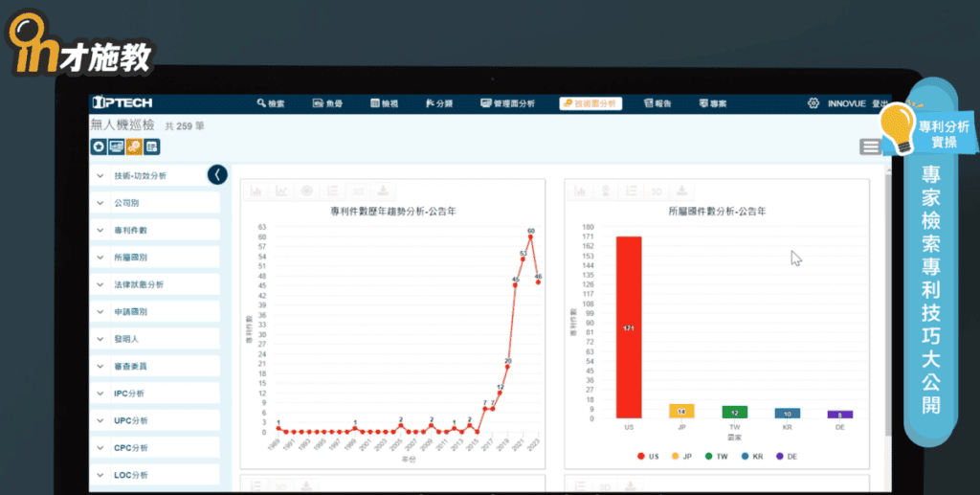
Task: Click the line chart icon in trend chart toolbar
Action: (281, 191)
